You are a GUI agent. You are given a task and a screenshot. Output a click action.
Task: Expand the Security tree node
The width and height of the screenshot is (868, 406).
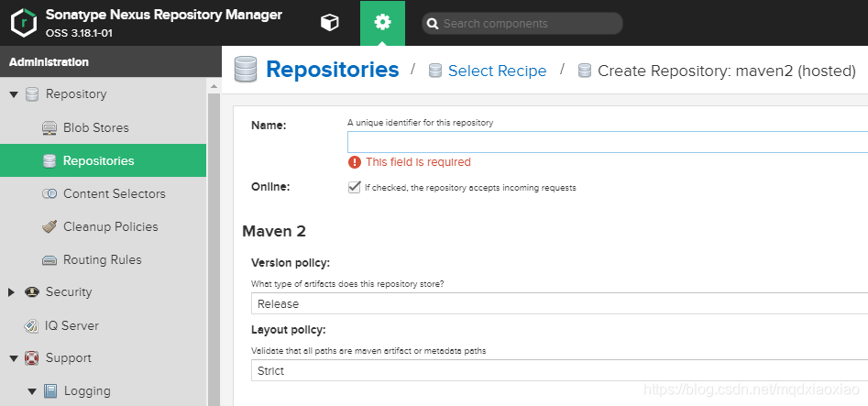click(x=12, y=292)
